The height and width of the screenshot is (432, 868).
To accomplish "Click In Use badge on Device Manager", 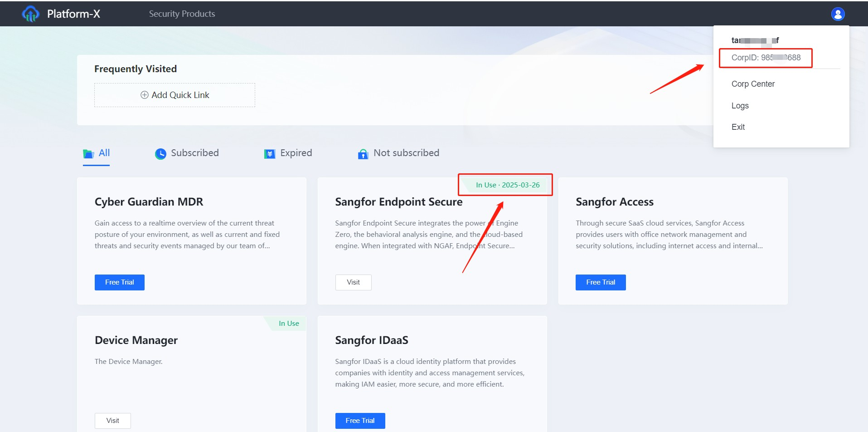I will click(x=289, y=324).
